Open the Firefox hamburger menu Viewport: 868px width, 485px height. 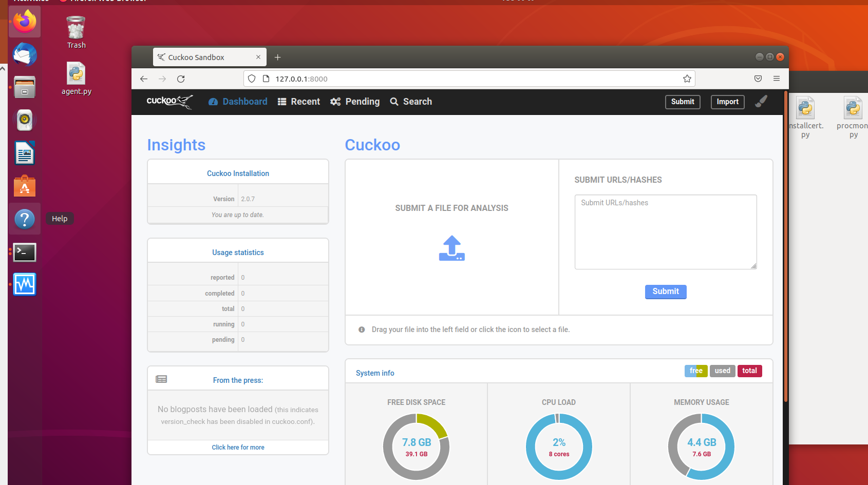point(777,79)
